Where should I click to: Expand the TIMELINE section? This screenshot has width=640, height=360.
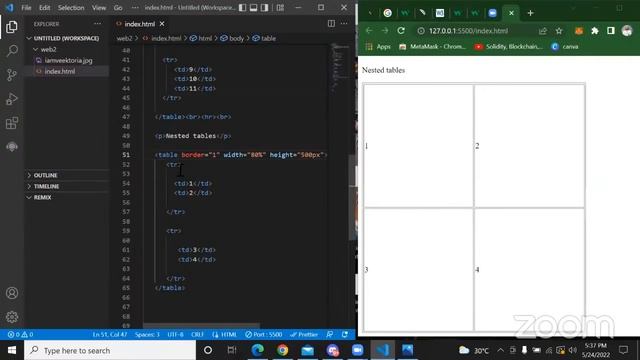(x=46, y=186)
